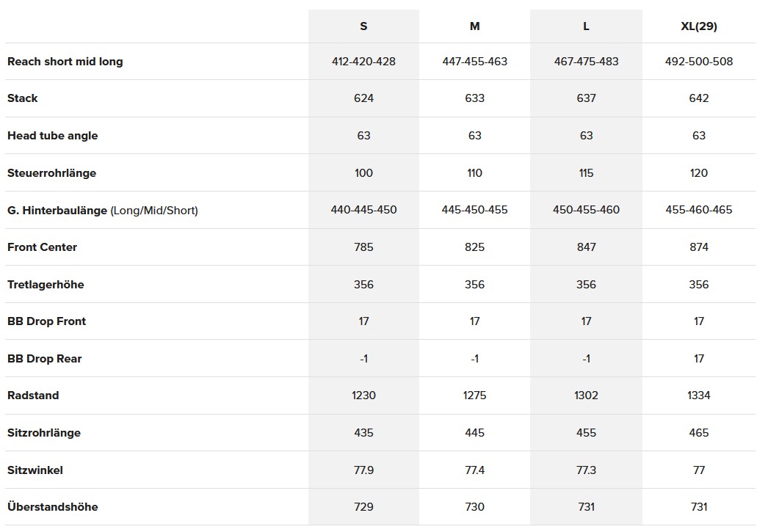Select the Front Center row label
Image resolution: width=768 pixels, height=532 pixels.
pyautogui.click(x=42, y=247)
